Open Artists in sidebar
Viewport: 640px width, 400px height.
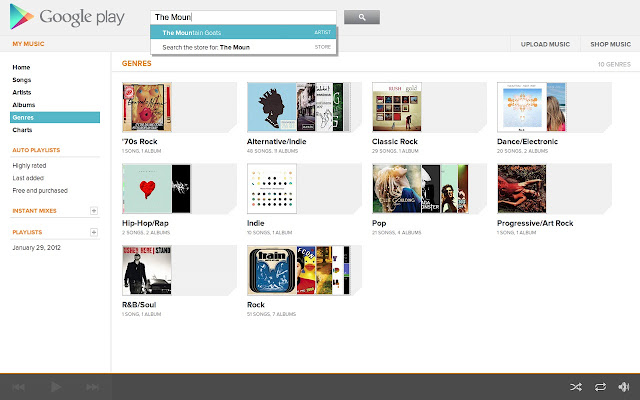[x=22, y=92]
